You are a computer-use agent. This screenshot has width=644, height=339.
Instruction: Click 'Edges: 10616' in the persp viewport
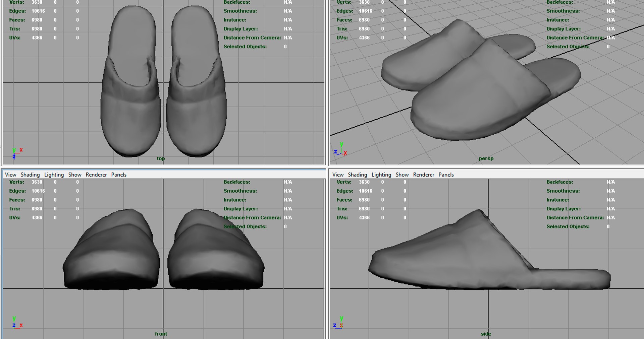click(x=354, y=11)
